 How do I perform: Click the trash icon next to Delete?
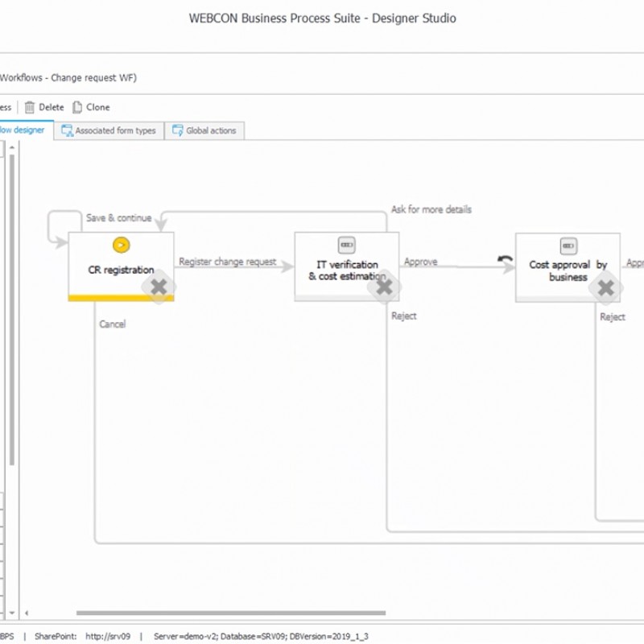click(x=30, y=107)
